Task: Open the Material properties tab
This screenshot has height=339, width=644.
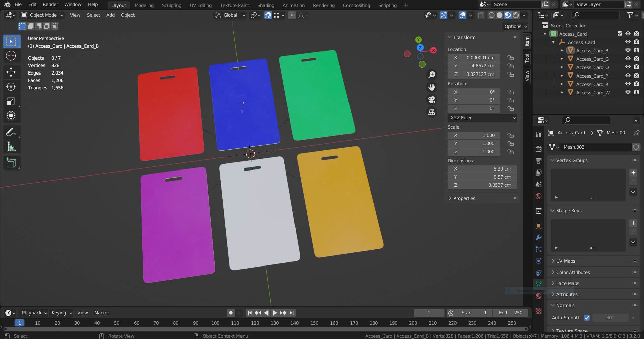Action: pos(539,296)
